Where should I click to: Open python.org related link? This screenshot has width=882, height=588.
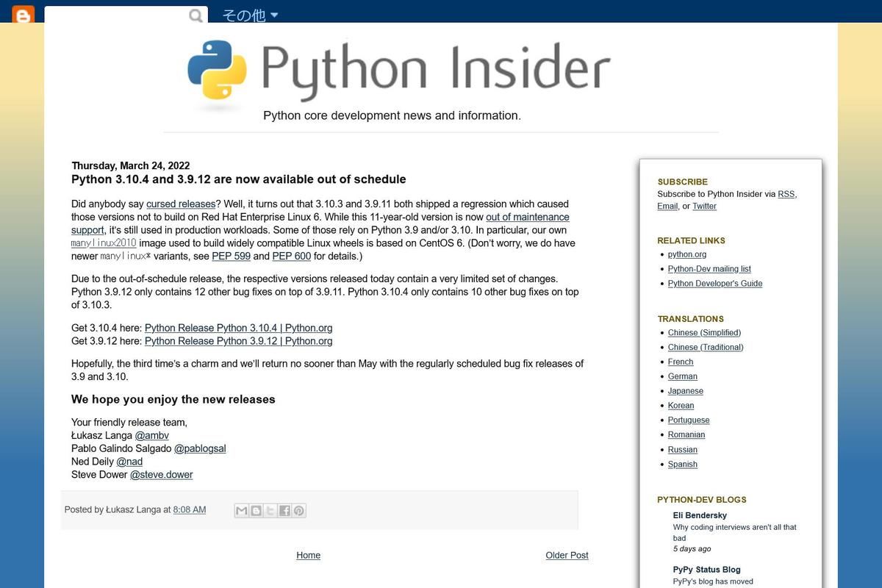tap(687, 254)
